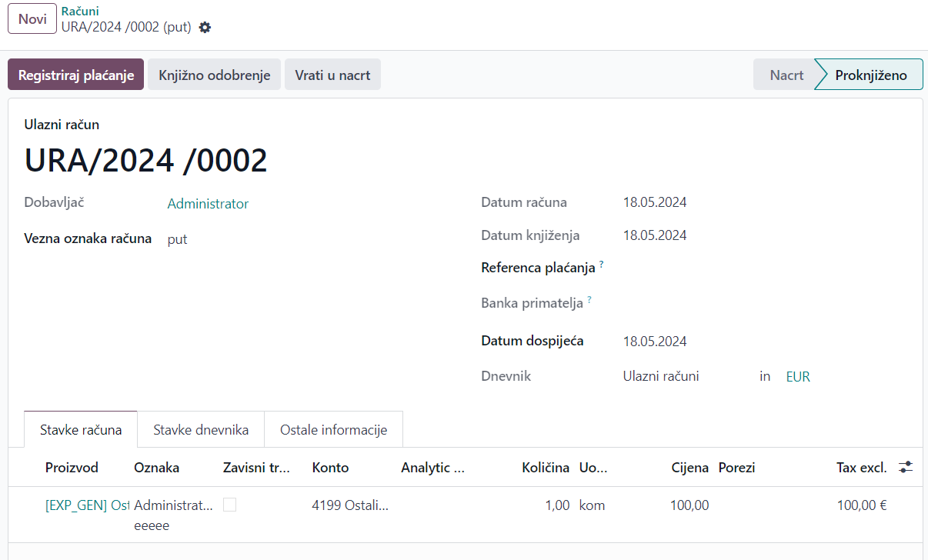Viewport: 928px width, 560px height.
Task: Toggle the Zavisni trošak checkbox in line
Action: [229, 505]
